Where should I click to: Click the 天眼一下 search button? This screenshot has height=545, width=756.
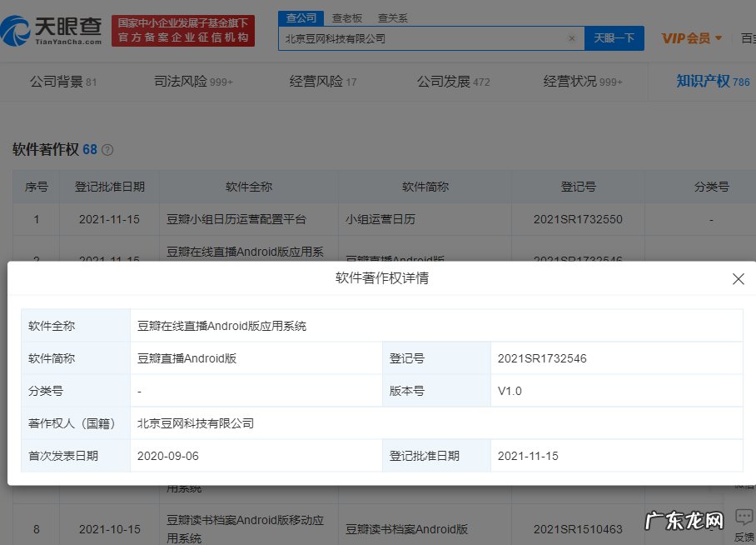coord(614,38)
